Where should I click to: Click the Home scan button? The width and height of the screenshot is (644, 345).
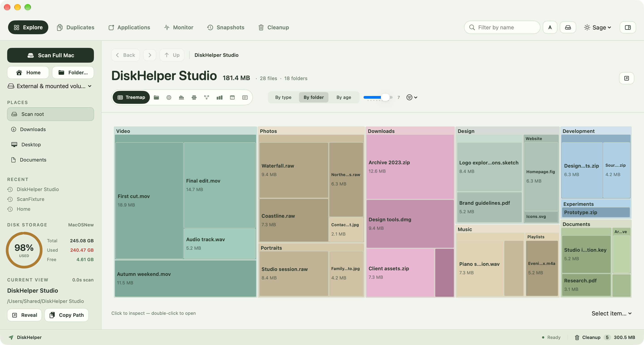point(28,72)
